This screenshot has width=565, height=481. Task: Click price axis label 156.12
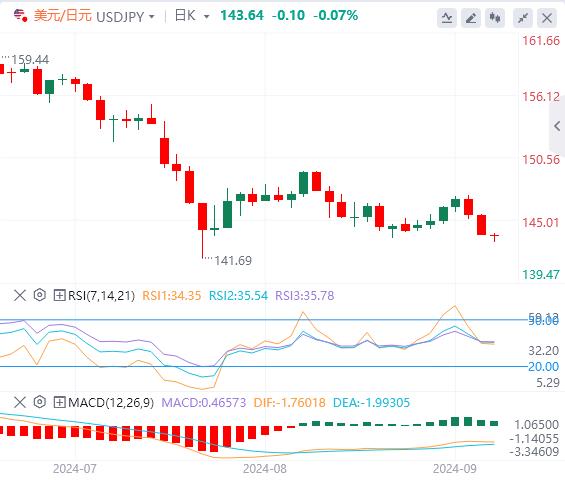pyautogui.click(x=541, y=97)
